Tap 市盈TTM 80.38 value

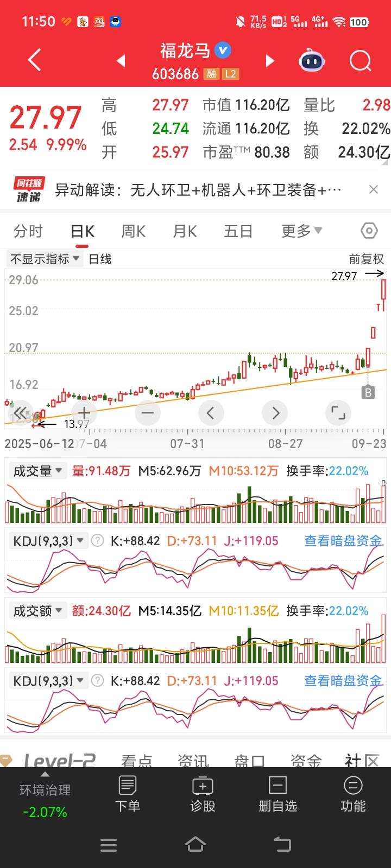246,152
